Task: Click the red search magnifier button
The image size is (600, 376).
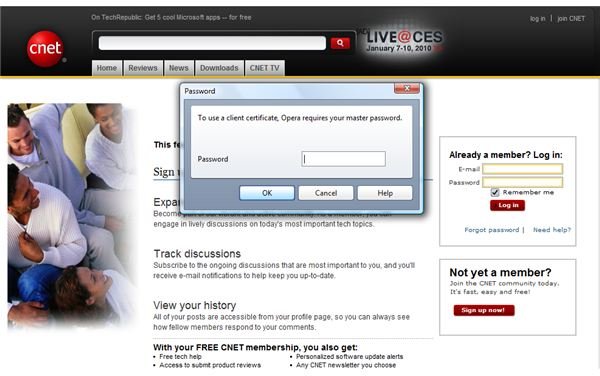Action: coord(340,43)
